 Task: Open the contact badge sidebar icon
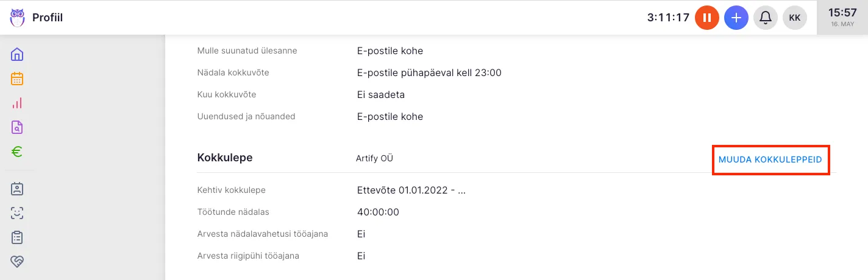click(x=17, y=189)
